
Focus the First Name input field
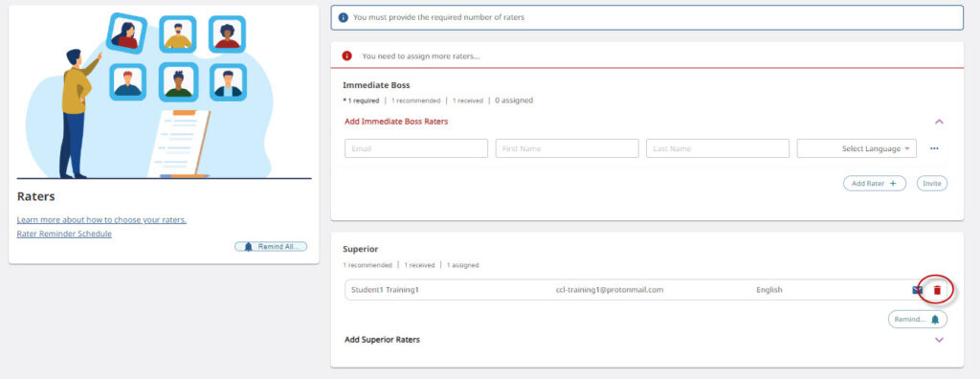pyautogui.click(x=567, y=148)
